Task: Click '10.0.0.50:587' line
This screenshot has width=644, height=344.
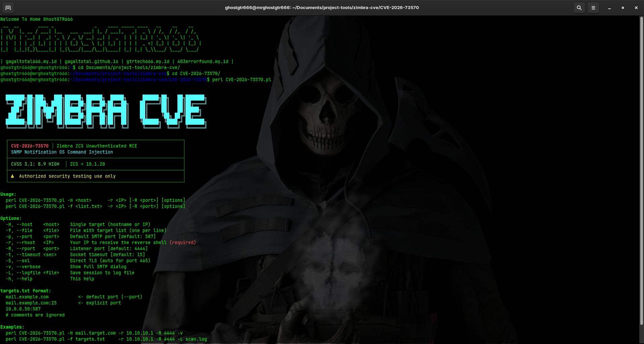Action: (x=23, y=309)
